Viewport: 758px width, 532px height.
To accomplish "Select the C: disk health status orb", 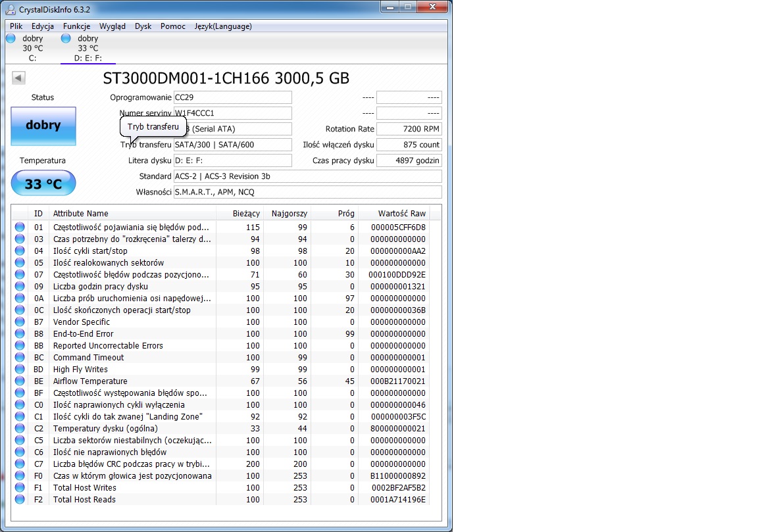I will [11, 38].
